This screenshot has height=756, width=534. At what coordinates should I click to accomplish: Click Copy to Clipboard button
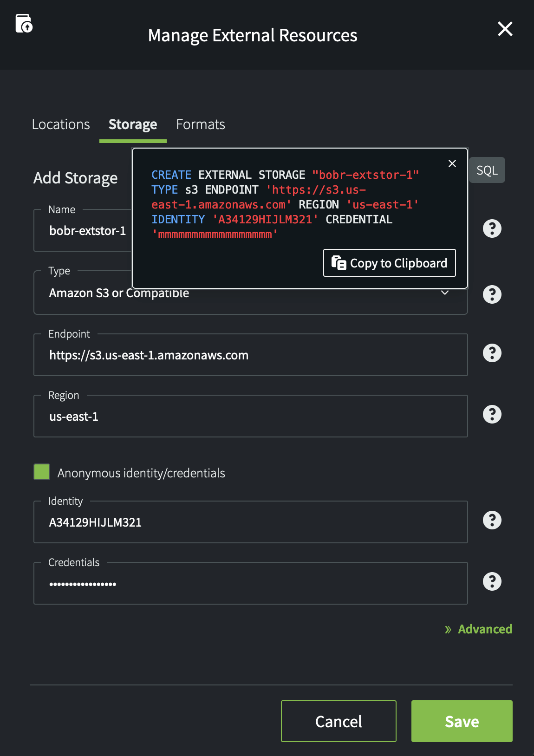(390, 263)
